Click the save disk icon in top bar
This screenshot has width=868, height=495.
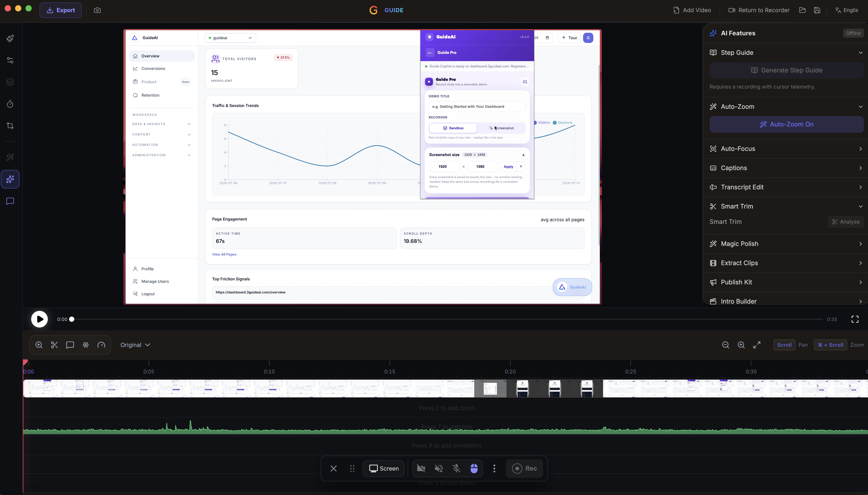[817, 10]
